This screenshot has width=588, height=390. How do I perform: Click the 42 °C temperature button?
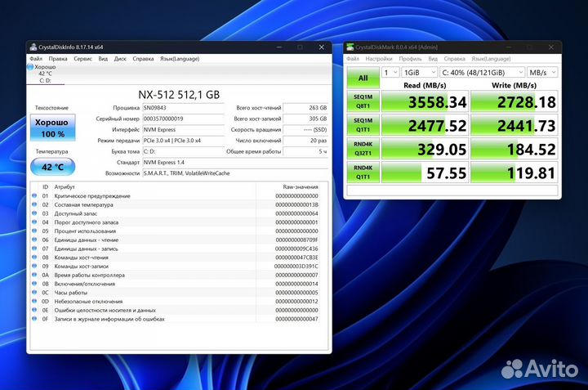(52, 167)
